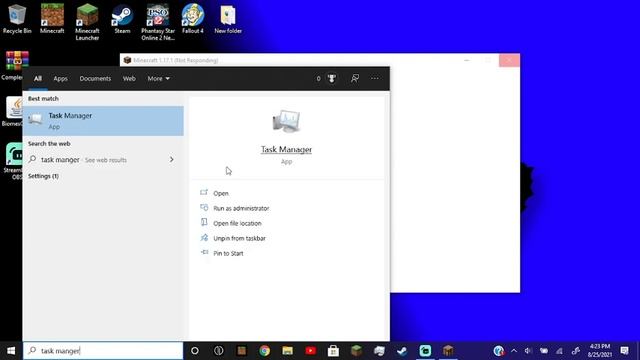Open Minecraft grass block taskbar icon
The height and width of the screenshot is (360, 640).
[x=356, y=351]
